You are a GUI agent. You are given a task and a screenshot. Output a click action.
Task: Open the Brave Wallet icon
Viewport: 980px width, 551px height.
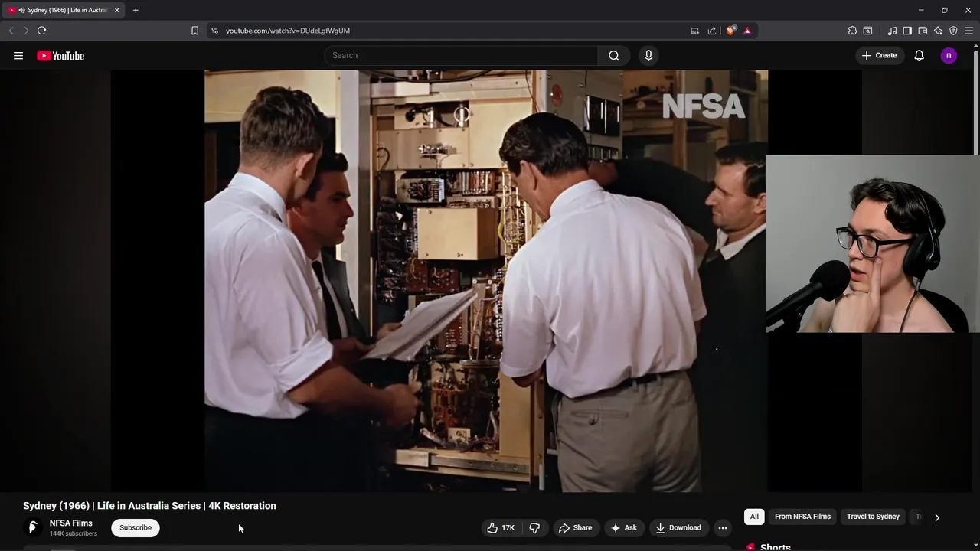pyautogui.click(x=923, y=31)
